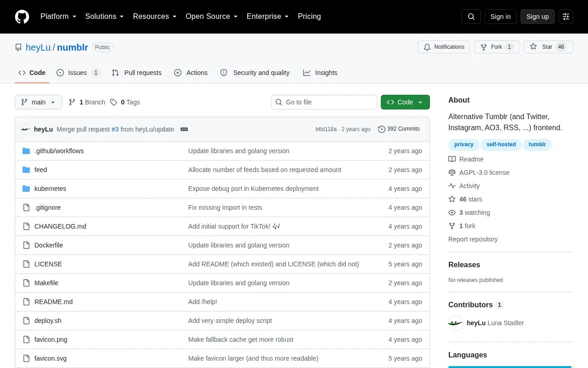Open the GitHub homepage logo
588x368 pixels.
pyautogui.click(x=22, y=17)
